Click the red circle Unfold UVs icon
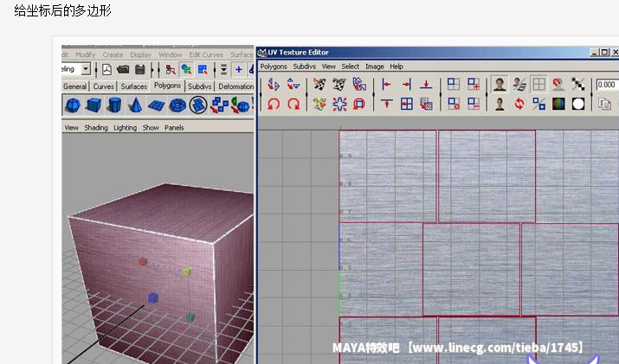Image resolution: width=619 pixels, height=364 pixels. pos(358,104)
